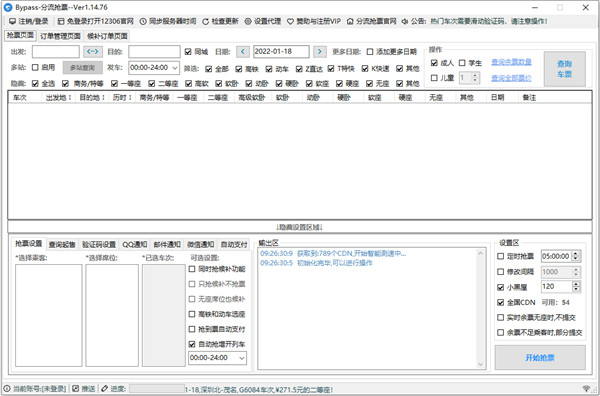Decrease the 小黑屋 value stepper
600x396 pixels.
[x=577, y=290]
